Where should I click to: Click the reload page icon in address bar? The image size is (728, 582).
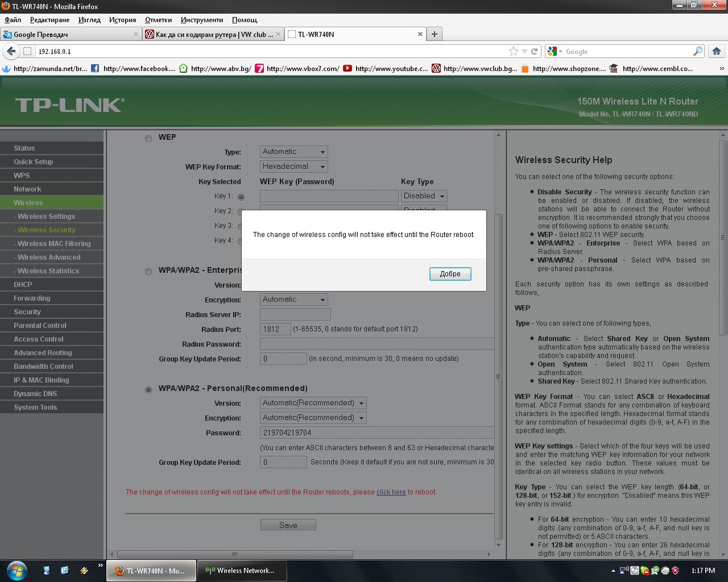[x=535, y=51]
